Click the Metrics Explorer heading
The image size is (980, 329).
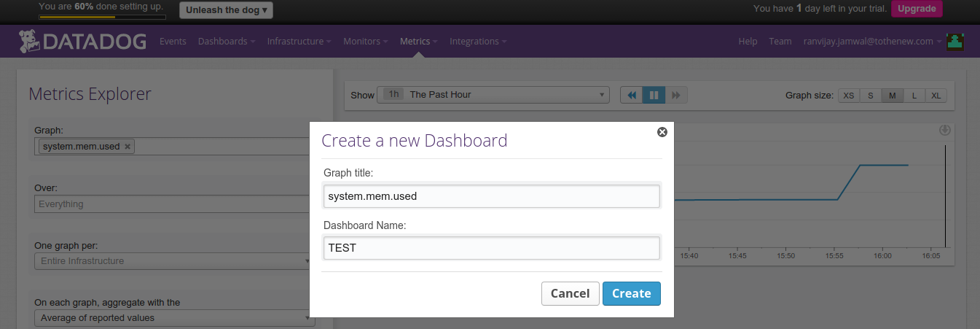coord(90,94)
